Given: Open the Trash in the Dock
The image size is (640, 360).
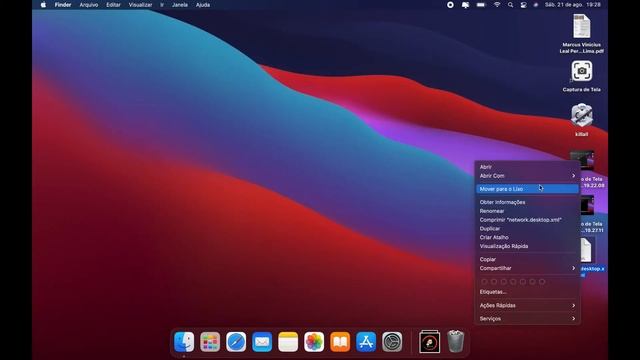Looking at the screenshot, I should point(456,341).
